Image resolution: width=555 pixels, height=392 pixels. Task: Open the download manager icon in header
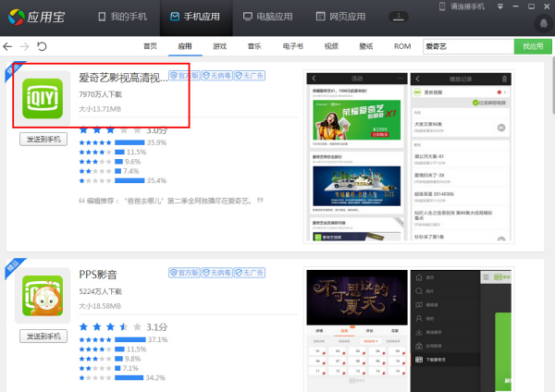(x=399, y=17)
